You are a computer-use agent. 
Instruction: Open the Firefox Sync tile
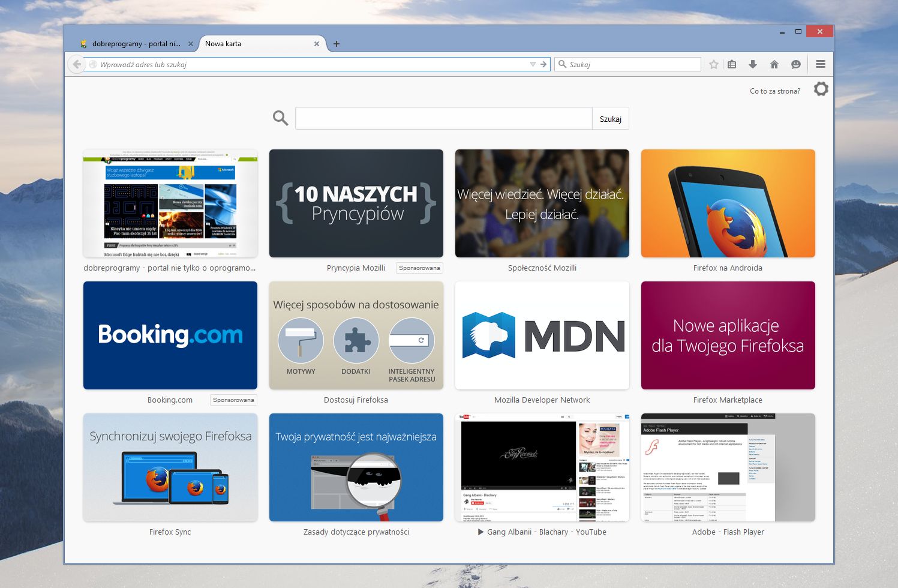(x=170, y=467)
